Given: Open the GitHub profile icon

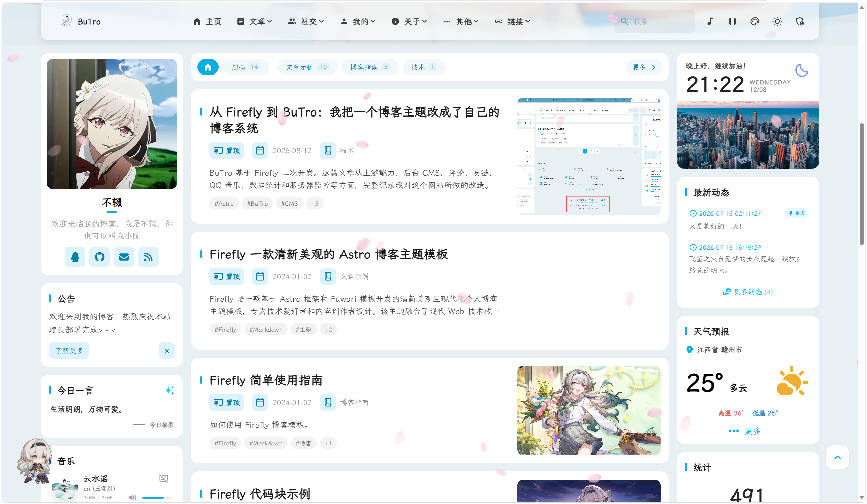Looking at the screenshot, I should [x=99, y=257].
